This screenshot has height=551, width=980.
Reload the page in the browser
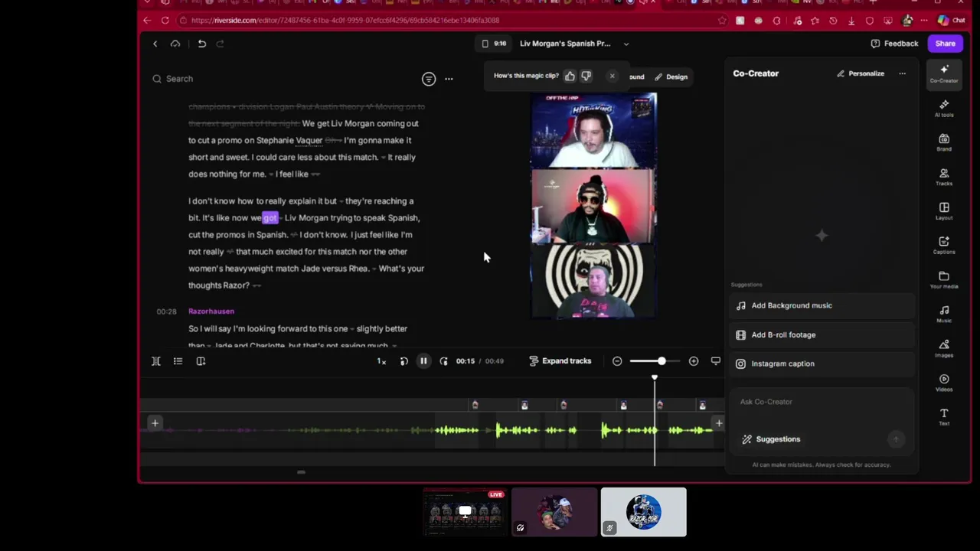(165, 21)
